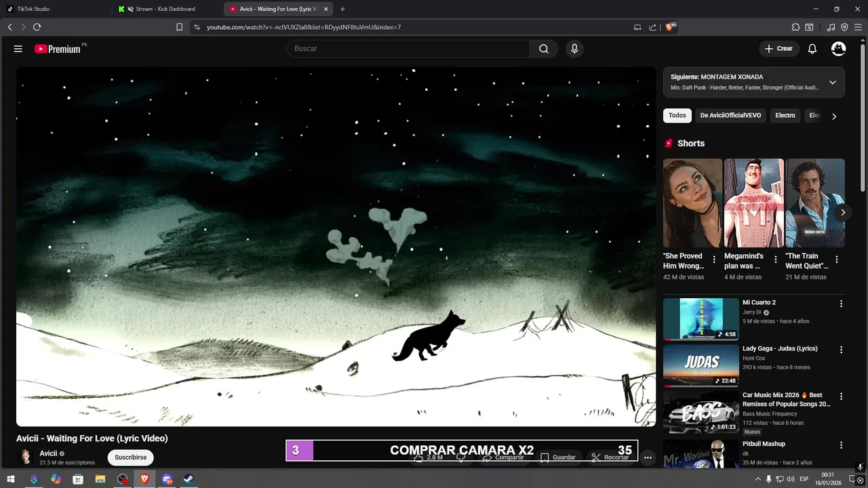Image resolution: width=868 pixels, height=488 pixels.
Task: Open options for "The Train Went Quiet" short
Action: [837, 259]
